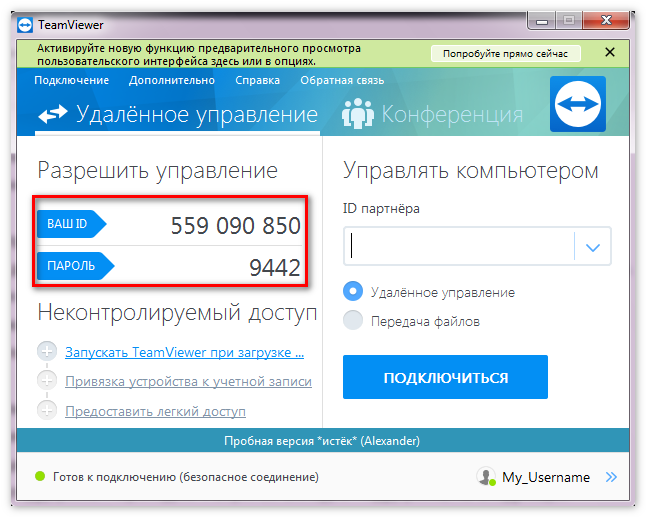Select the Удалённое управление radio button

coord(353,291)
